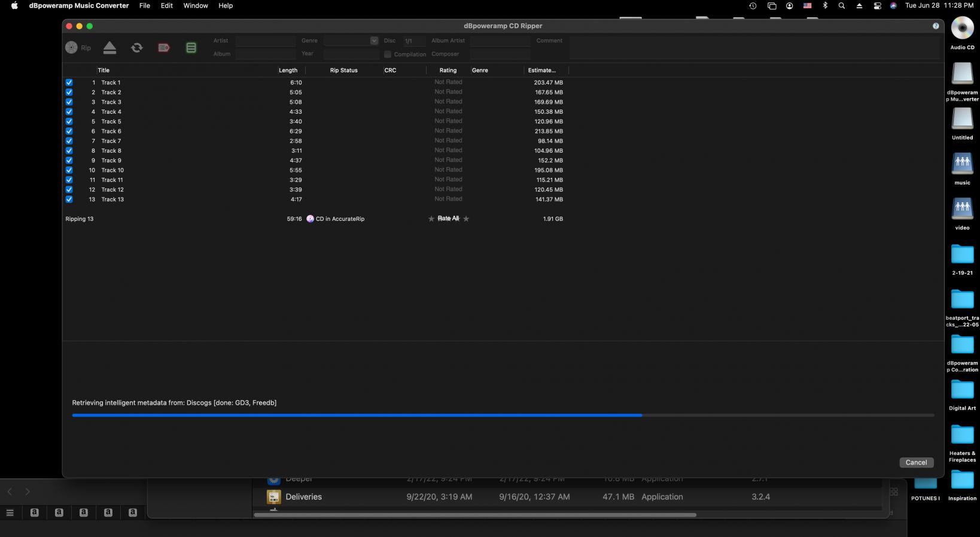Cancel the metadata retrieval
Viewport: 980px width, 537px height.
click(916, 462)
